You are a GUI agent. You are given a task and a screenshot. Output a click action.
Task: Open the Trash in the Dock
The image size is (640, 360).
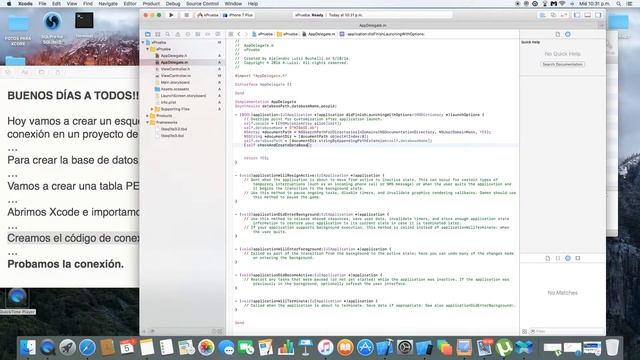pyautogui.click(x=612, y=348)
